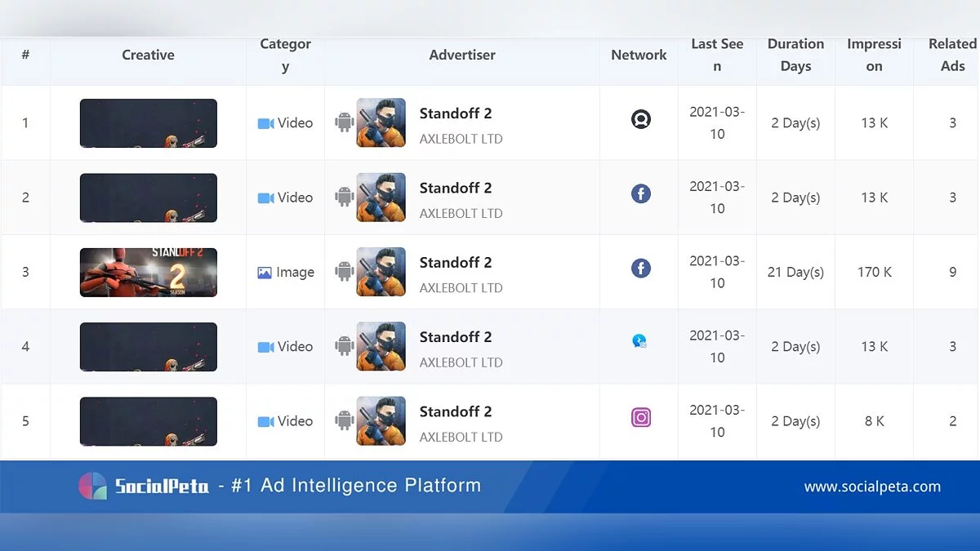Click AXLEBOLT LTD text in row 3

461,287
